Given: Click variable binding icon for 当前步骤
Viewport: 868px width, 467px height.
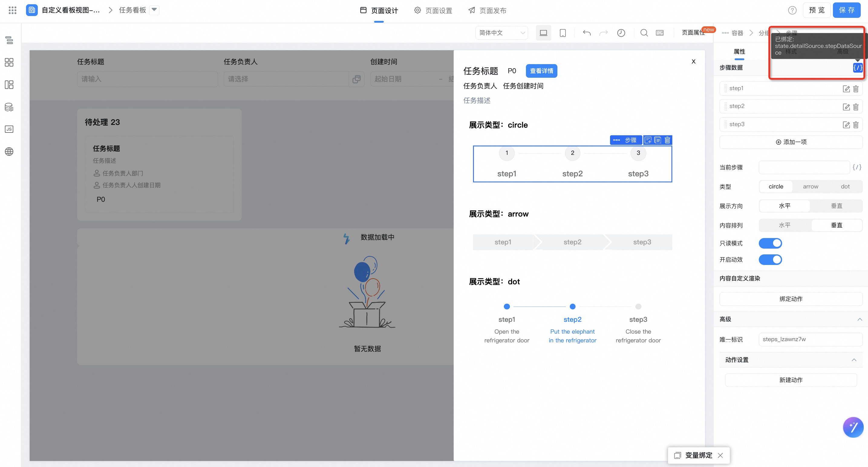Looking at the screenshot, I should click(x=857, y=167).
